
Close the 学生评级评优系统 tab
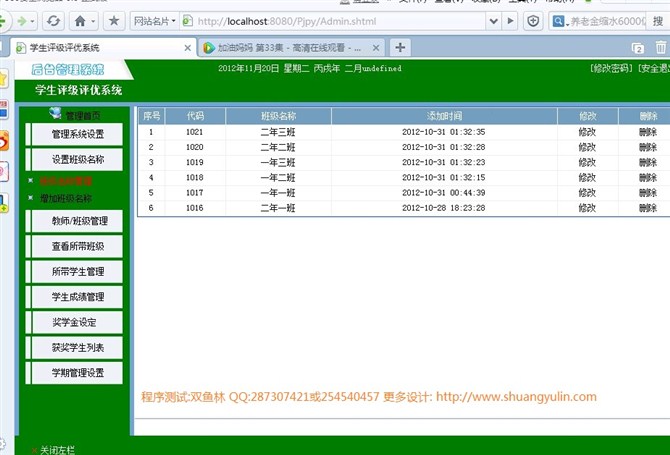tap(187, 48)
